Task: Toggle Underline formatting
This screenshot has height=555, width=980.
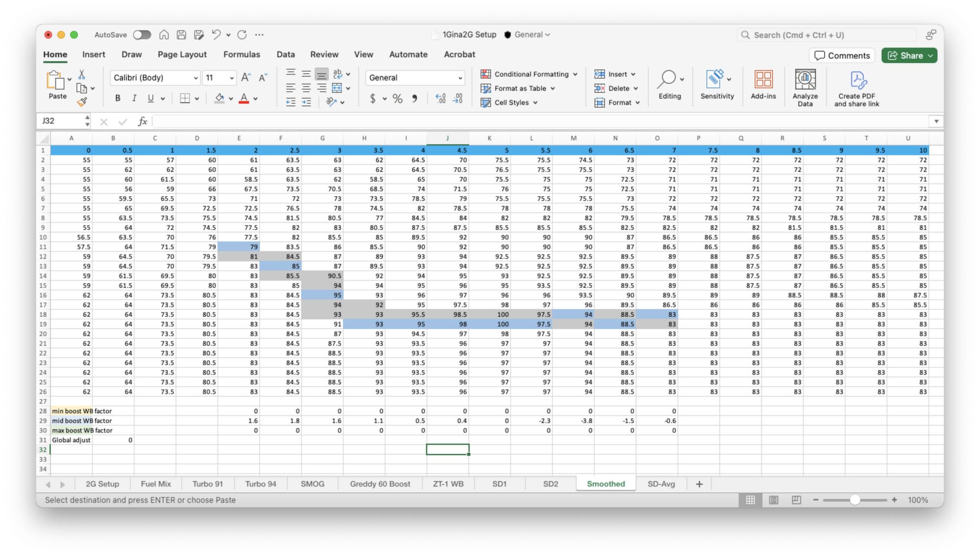Action: [x=150, y=99]
